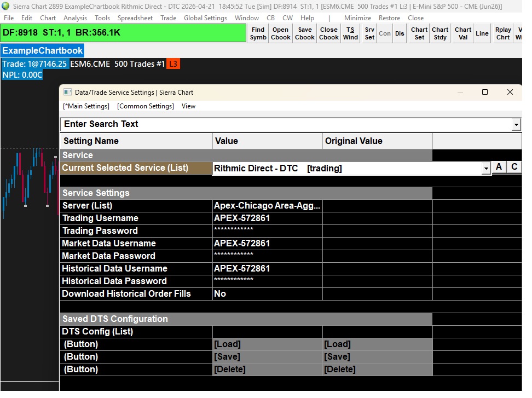Click Open Cbook toolbar button
The width and height of the screenshot is (532, 398).
click(280, 33)
